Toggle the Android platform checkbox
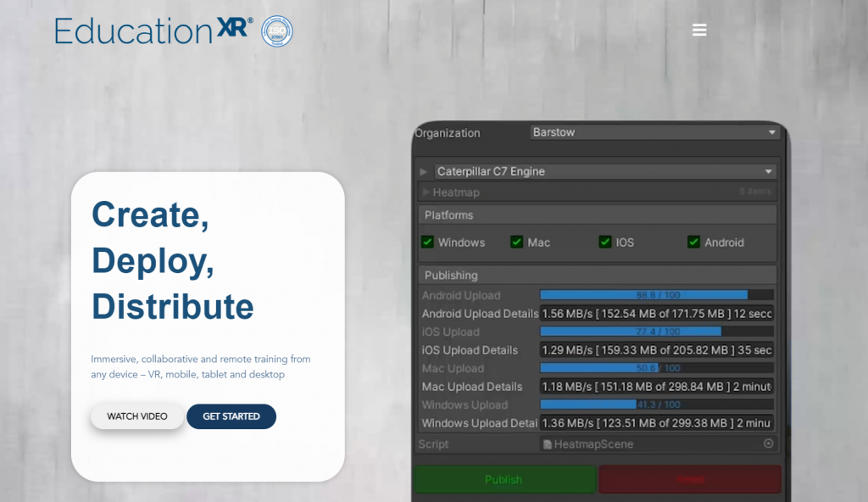 693,243
